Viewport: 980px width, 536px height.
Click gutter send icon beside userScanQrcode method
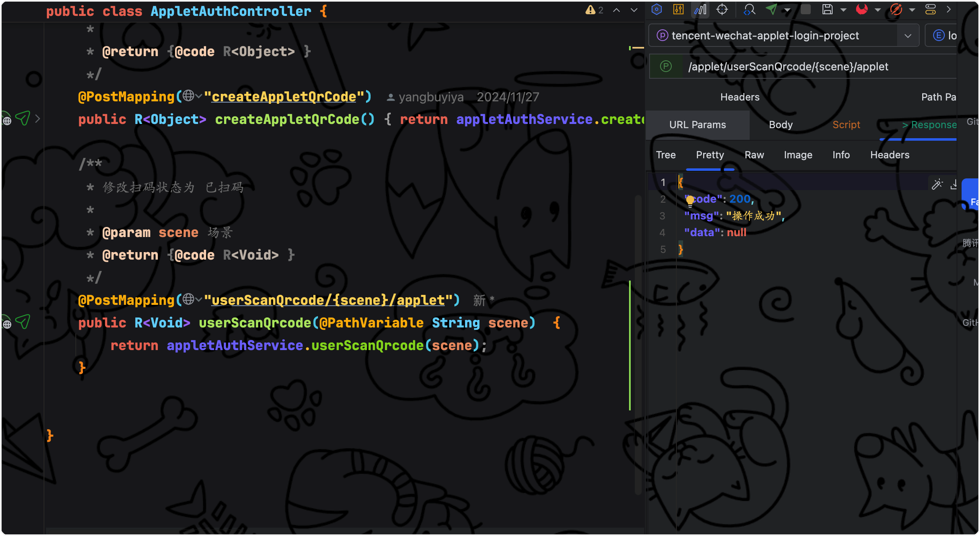click(x=23, y=322)
